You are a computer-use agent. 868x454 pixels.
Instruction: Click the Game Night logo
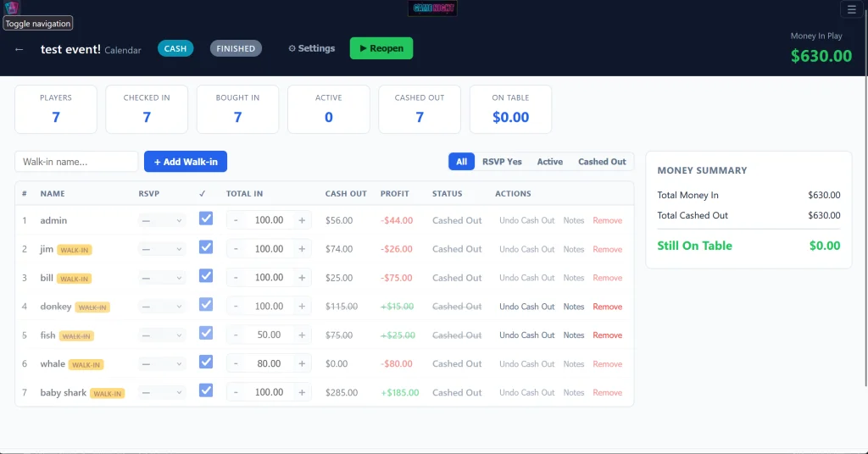[x=432, y=8]
